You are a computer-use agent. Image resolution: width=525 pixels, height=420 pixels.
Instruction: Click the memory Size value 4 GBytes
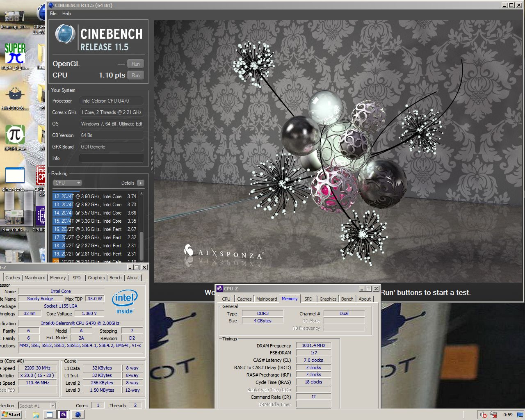262,321
